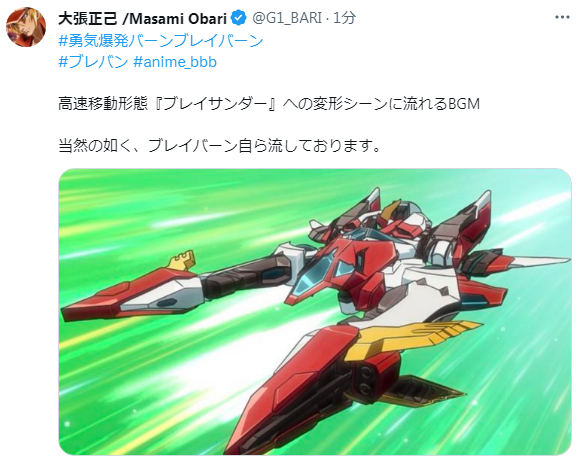Click the yellow crest on the mecha head

[x=390, y=211]
